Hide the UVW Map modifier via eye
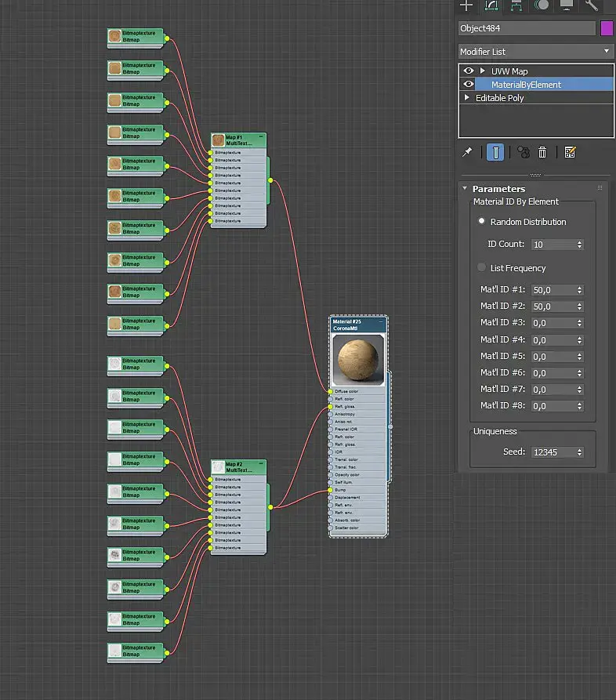Screen dimensions: 616x700 pos(469,71)
